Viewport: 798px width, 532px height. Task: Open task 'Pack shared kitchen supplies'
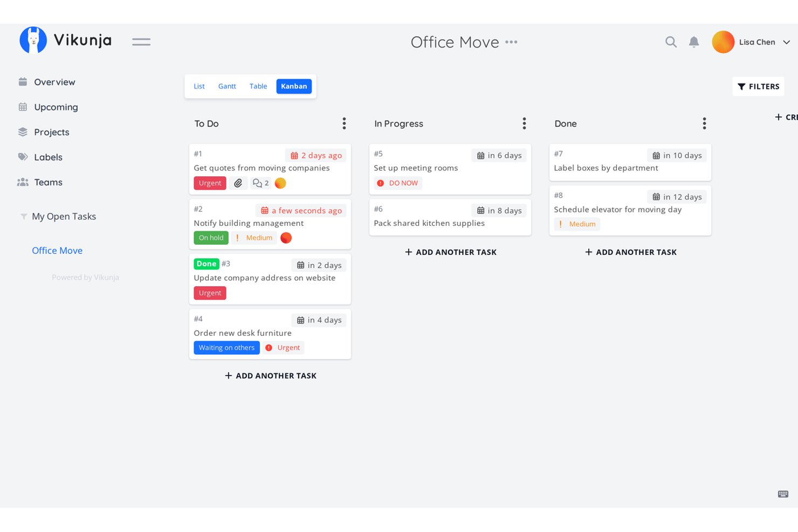[429, 223]
